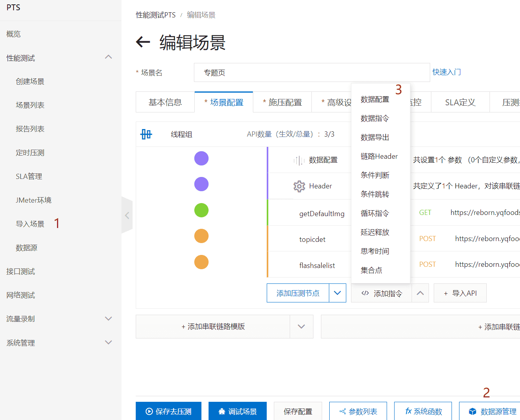This screenshot has width=520, height=420.
Task: Click the orange circle beside topicdet
Action: coord(201,236)
